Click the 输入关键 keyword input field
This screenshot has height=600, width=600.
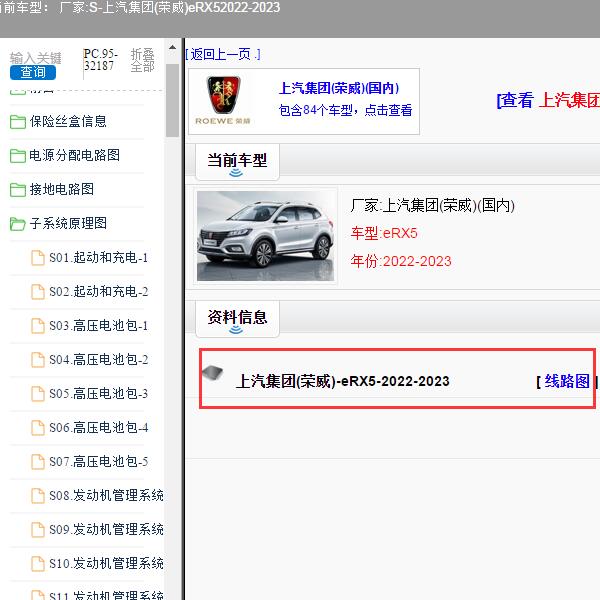[36, 58]
